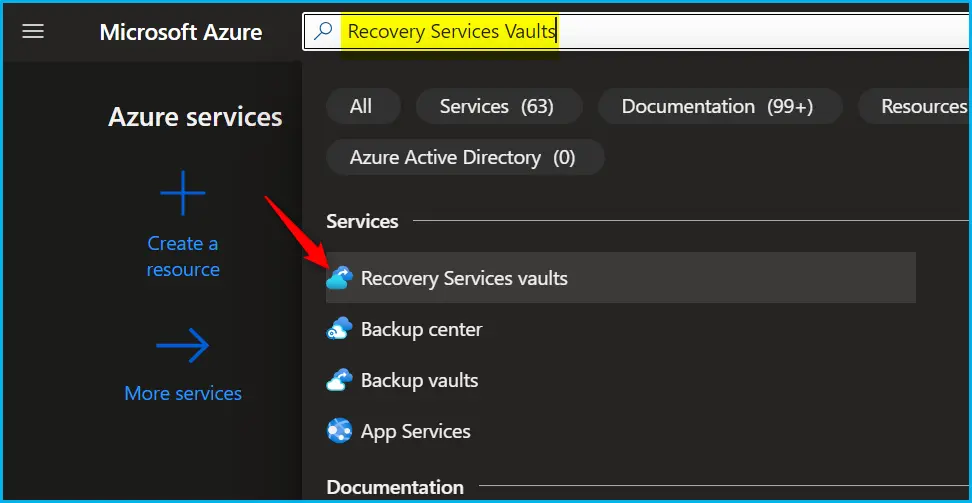Click the Recovery Services vaults cloud icon
Viewport: 972px width, 503px height.
pos(340,278)
